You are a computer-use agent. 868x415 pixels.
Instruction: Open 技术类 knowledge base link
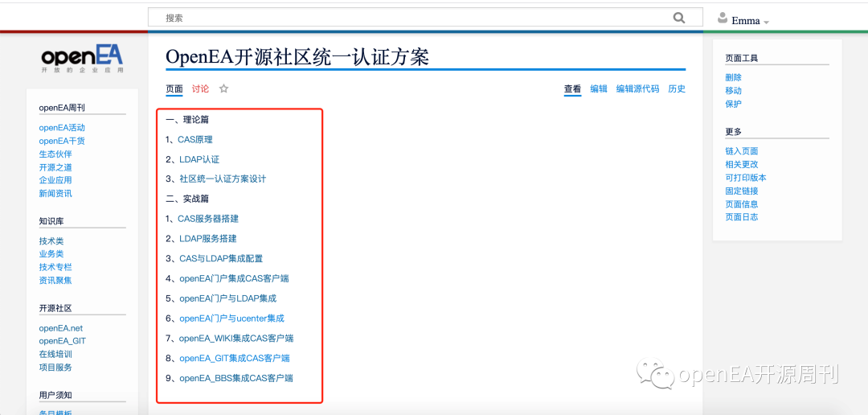[51, 241]
